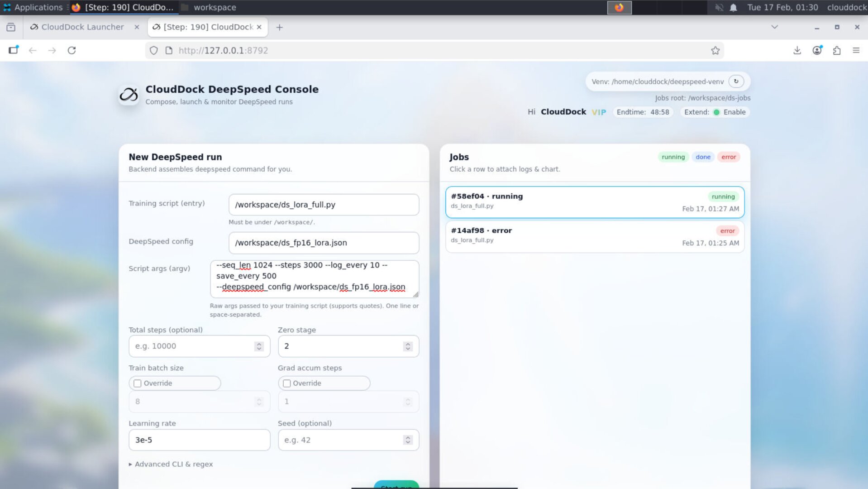Screen dimensions: 868x489
Task: Open the Firefox hamburger menu
Action: point(856,50)
